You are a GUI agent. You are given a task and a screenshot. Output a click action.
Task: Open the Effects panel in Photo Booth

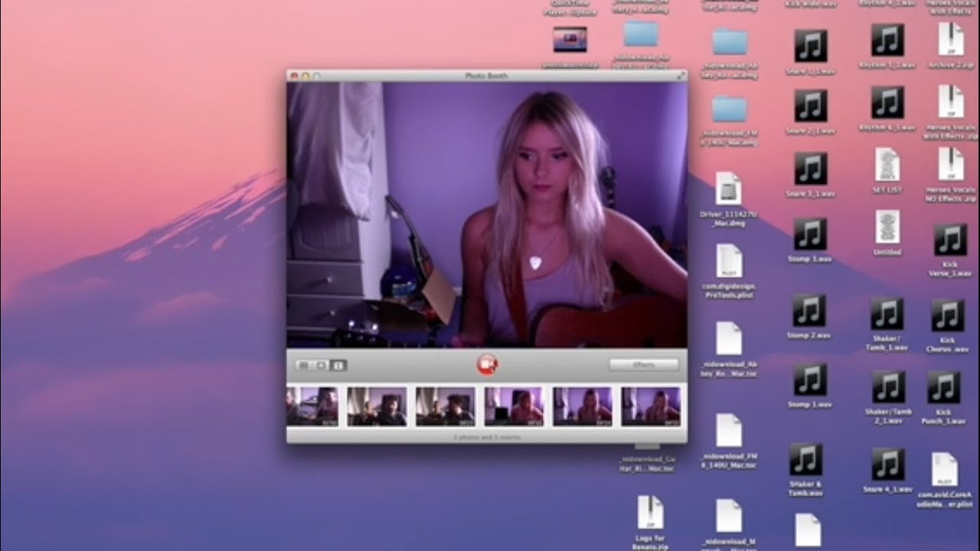click(x=644, y=365)
